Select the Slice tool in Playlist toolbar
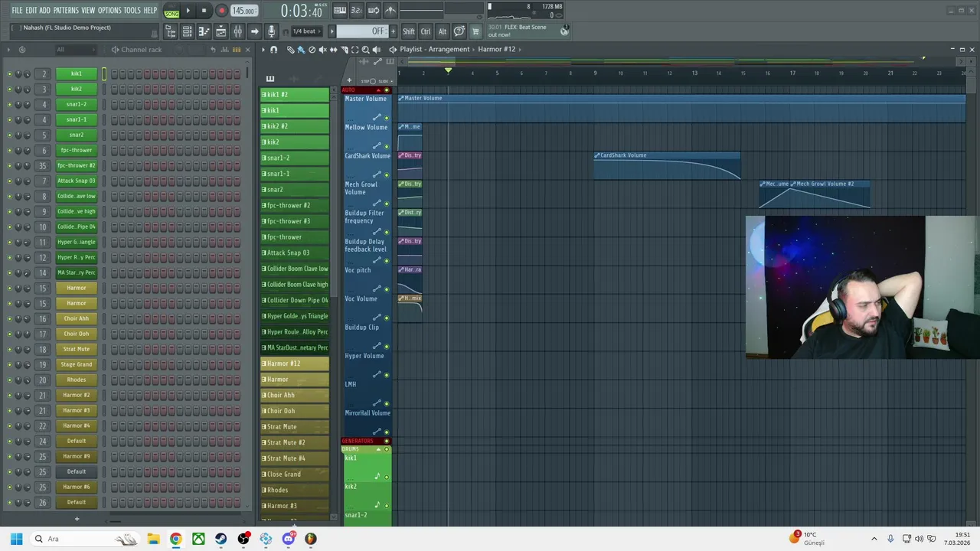The height and width of the screenshot is (551, 980). coord(344,50)
